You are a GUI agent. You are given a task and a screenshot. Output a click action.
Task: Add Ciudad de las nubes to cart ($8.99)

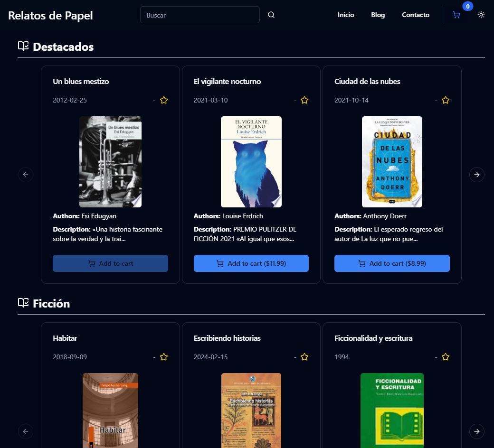pos(392,263)
